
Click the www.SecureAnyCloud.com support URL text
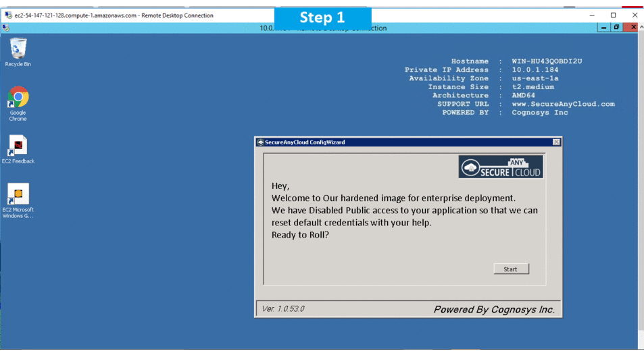(x=563, y=104)
